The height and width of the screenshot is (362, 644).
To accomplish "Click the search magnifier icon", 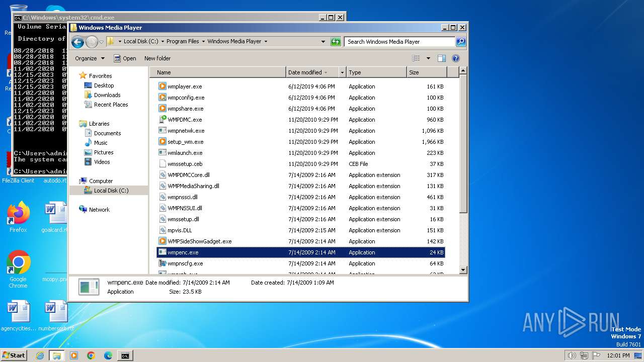I will pos(460,42).
